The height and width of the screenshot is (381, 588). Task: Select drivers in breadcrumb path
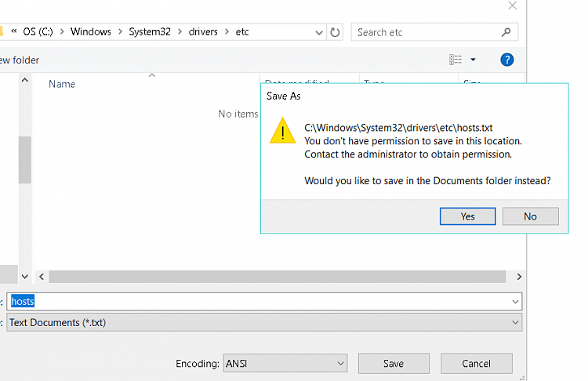(x=203, y=32)
